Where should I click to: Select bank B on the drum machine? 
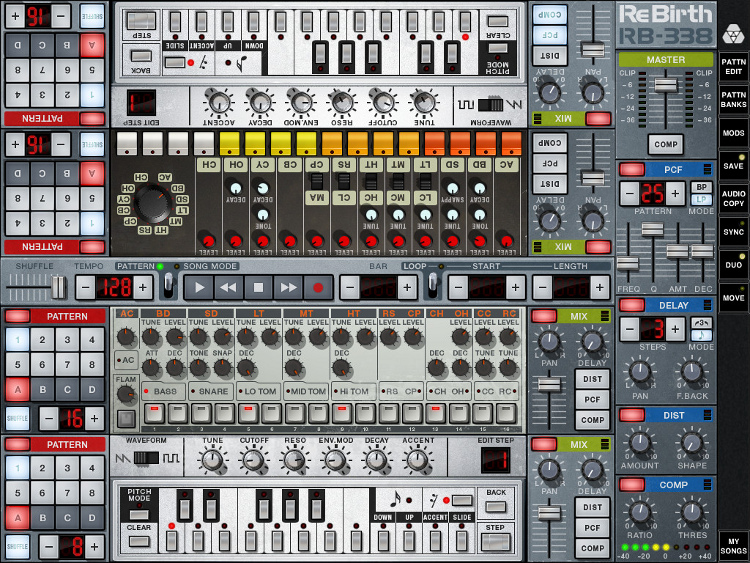point(42,389)
